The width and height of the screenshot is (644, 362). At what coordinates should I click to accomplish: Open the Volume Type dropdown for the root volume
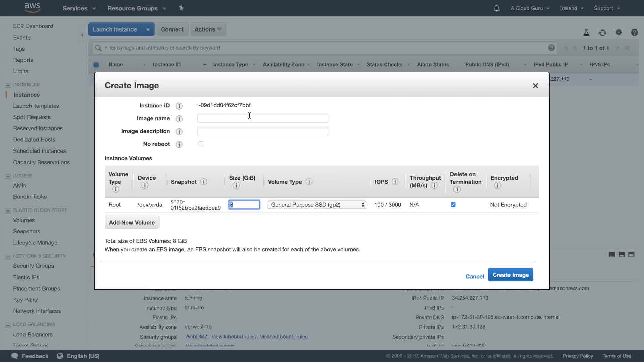point(316,205)
